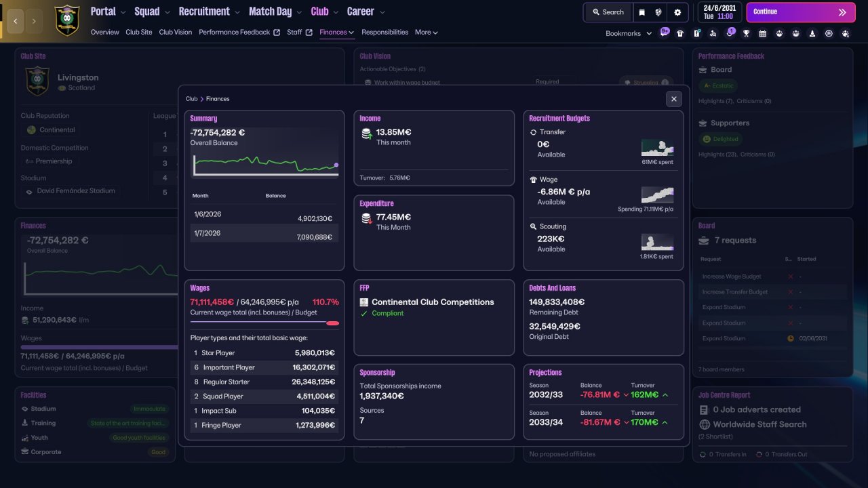Open the world globe icon in top bar
The image size is (868, 488).
coord(658,12)
